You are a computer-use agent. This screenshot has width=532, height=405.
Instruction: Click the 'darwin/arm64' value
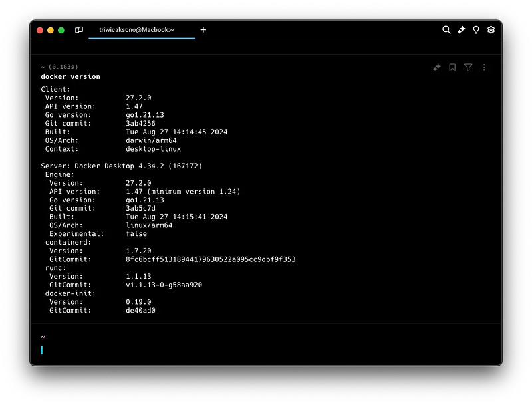pyautogui.click(x=151, y=140)
